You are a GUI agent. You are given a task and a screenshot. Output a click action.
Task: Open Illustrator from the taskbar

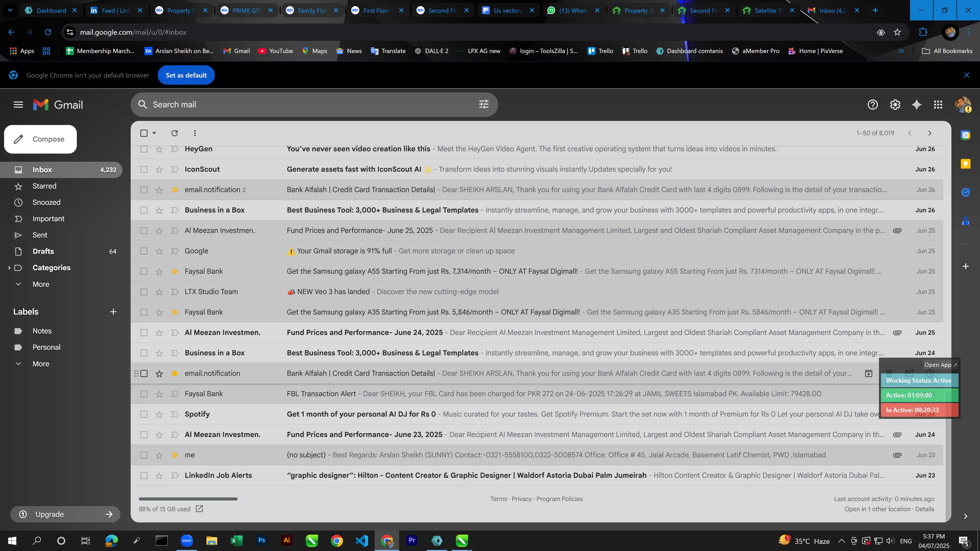click(x=286, y=540)
